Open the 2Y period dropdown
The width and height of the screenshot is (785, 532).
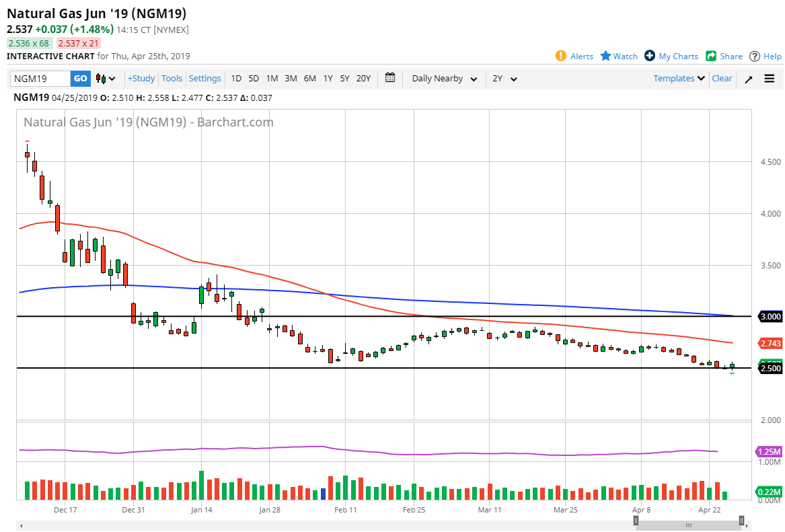504,79
